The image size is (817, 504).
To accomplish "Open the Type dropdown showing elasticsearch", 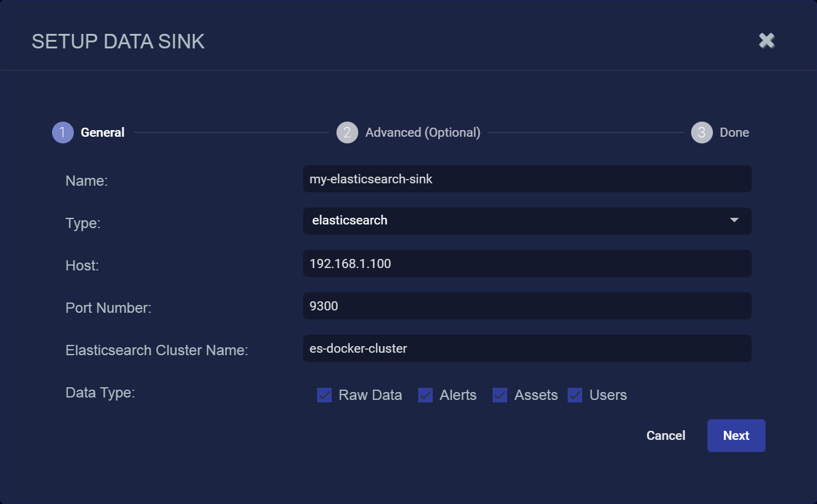I will coord(527,221).
